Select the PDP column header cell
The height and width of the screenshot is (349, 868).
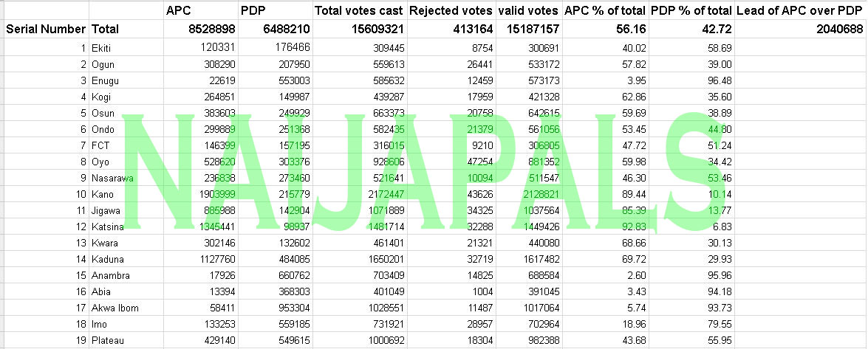[x=275, y=10]
